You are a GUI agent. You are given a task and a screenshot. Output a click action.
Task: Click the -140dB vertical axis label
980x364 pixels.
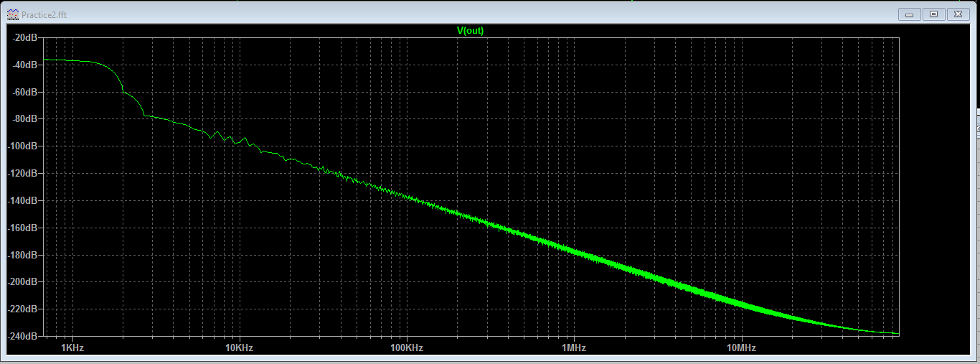[x=23, y=200]
